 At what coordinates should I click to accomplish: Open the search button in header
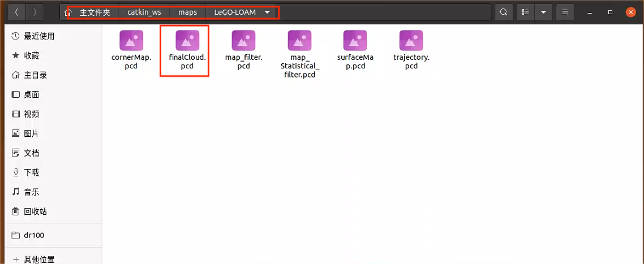(x=504, y=12)
